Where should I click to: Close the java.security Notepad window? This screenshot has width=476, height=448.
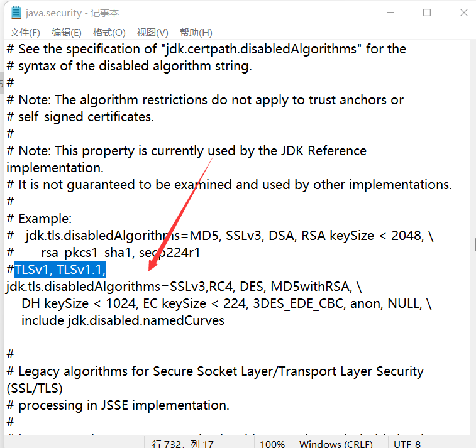(462, 13)
